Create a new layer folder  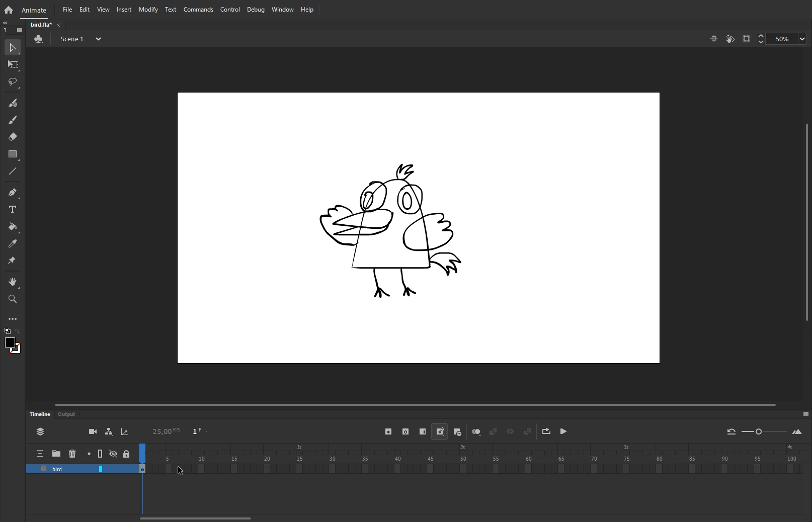(56, 454)
